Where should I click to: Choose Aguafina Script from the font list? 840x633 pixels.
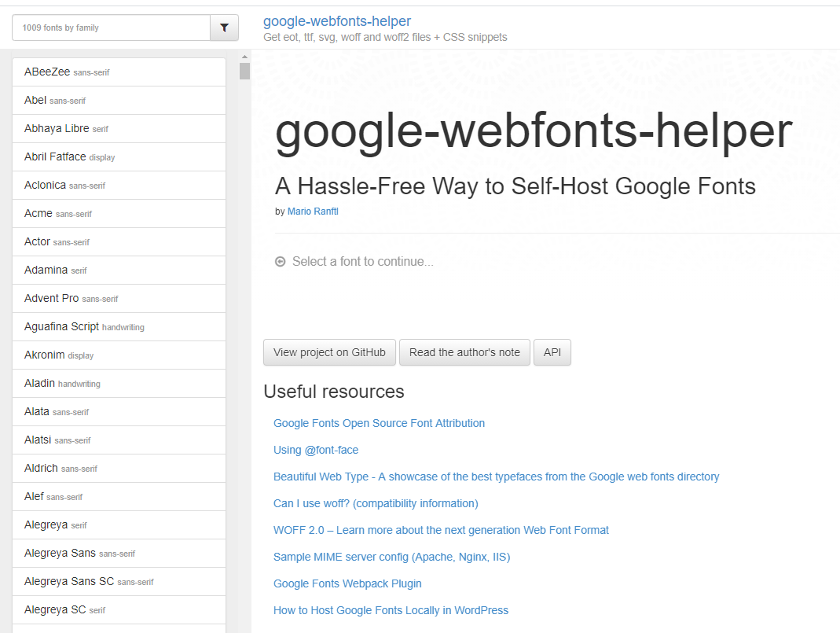click(61, 326)
